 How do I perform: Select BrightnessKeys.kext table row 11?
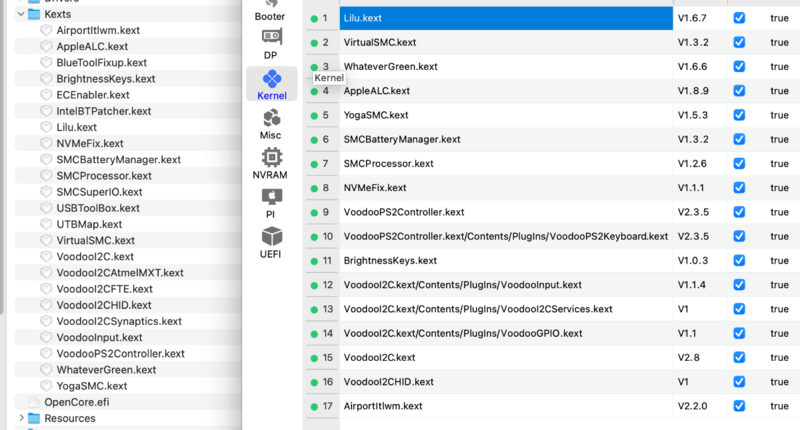tap(390, 261)
